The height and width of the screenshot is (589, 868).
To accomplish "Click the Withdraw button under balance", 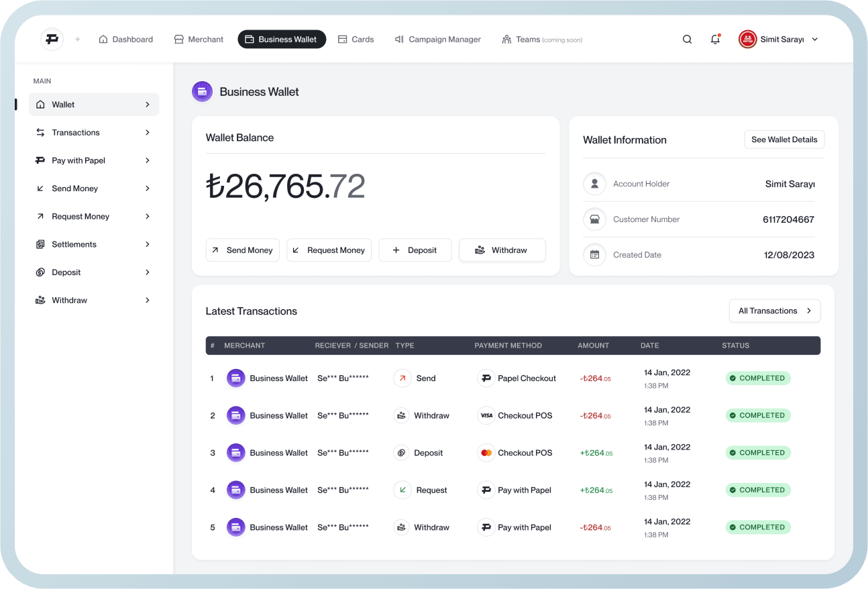I will 502,250.
